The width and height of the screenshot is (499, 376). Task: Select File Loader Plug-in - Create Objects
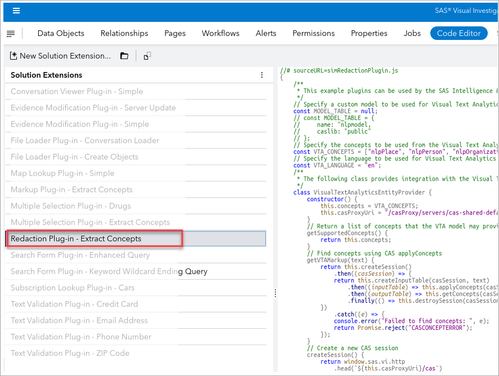[x=136, y=157]
